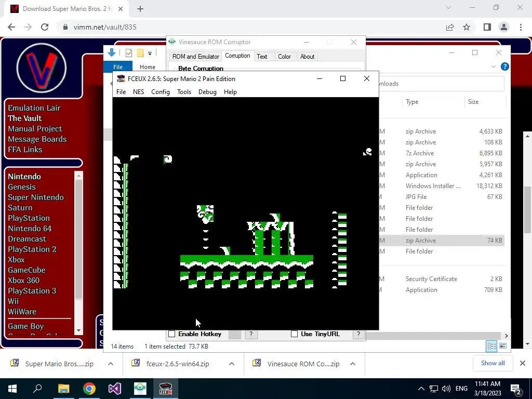Click the address bar showing vimm.net/vault/835
Image resolution: width=532 pixels, height=399 pixels.
click(251, 27)
